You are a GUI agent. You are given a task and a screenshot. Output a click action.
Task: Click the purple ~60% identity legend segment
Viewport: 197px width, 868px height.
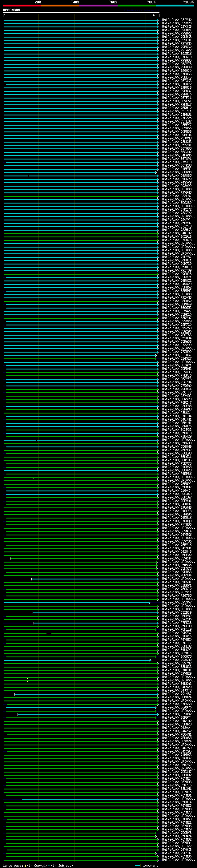[99, 6]
